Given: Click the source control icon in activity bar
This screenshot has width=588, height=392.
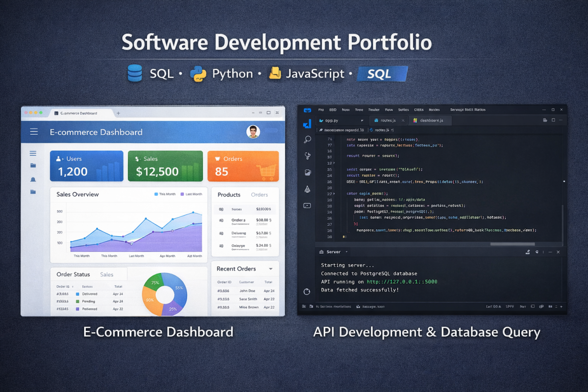Looking at the screenshot, I should tap(307, 156).
